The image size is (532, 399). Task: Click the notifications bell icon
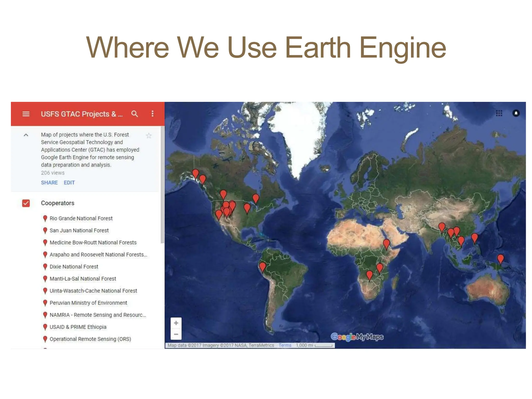coord(516,113)
